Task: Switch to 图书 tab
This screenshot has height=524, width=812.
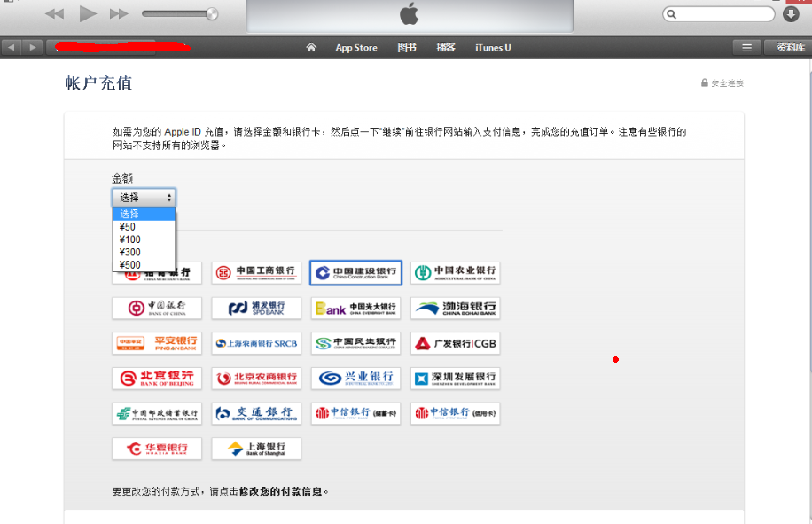Action: click(407, 48)
